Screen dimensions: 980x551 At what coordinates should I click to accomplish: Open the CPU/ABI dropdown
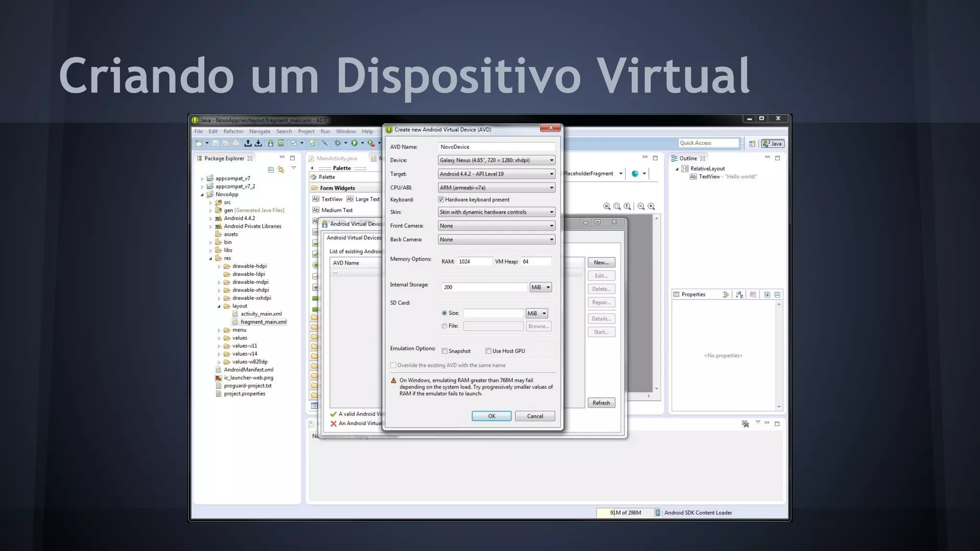pyautogui.click(x=497, y=187)
